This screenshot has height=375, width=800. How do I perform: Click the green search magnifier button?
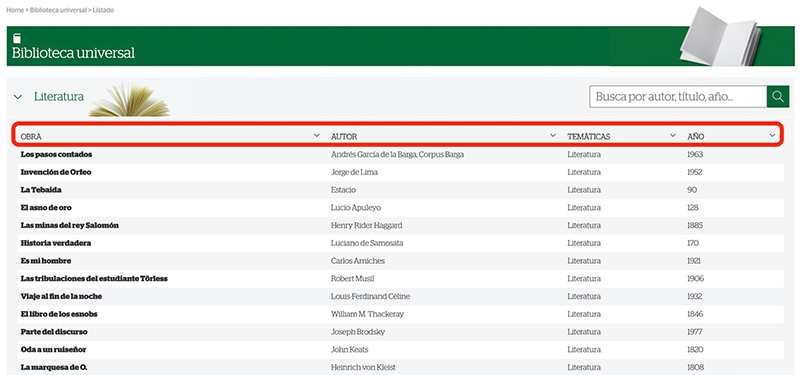click(778, 96)
